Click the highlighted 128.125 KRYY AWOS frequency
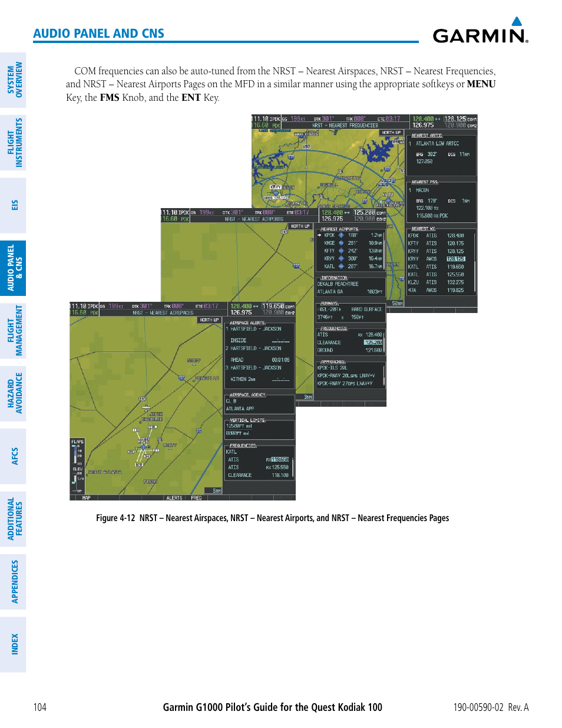This screenshot has height=728, width=562. [x=455, y=259]
